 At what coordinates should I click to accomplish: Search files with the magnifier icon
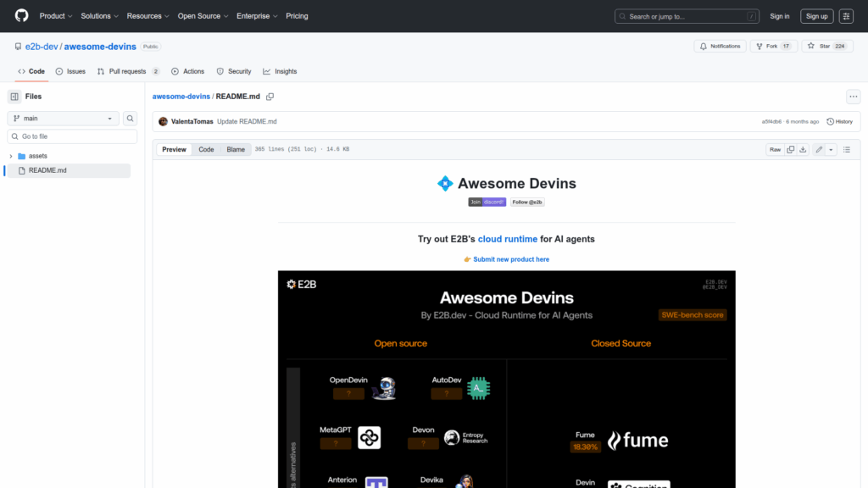pyautogui.click(x=130, y=119)
